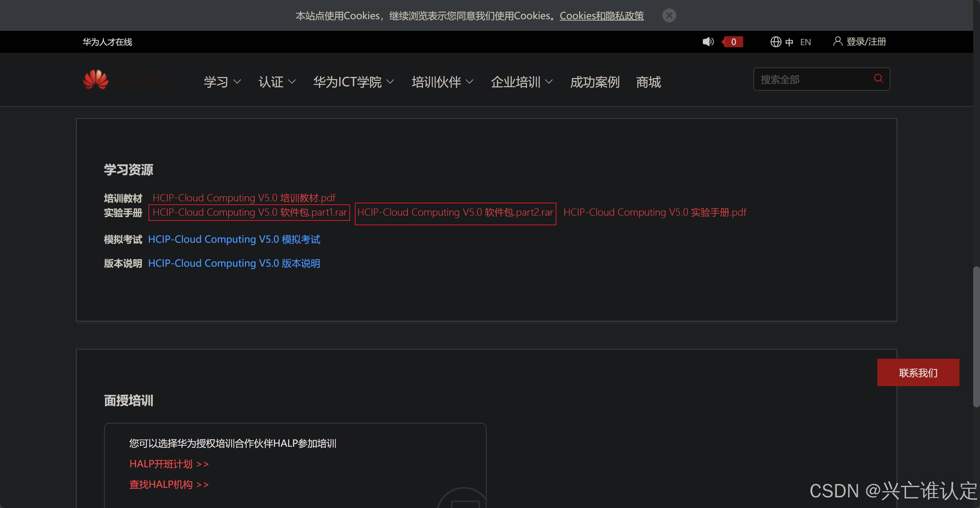Close the cookies notification banner

click(669, 16)
